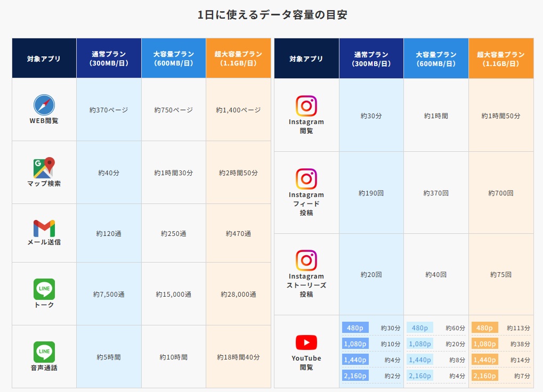Click the red YouTube play icon
This screenshot has height=392, width=543.
tap(306, 342)
